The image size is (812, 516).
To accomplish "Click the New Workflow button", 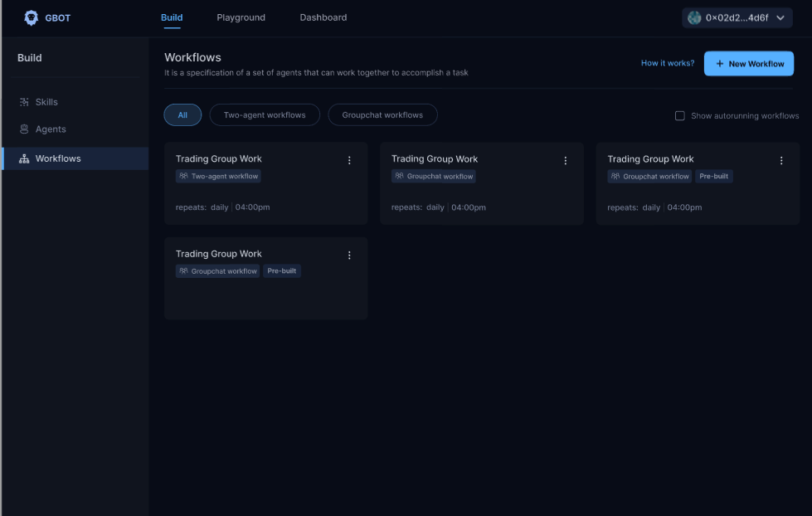I will (x=749, y=64).
